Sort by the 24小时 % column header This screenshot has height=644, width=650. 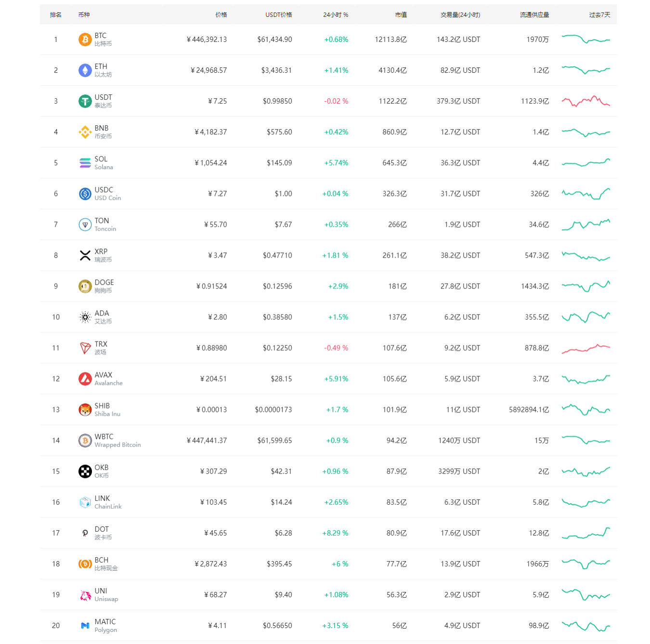[336, 15]
